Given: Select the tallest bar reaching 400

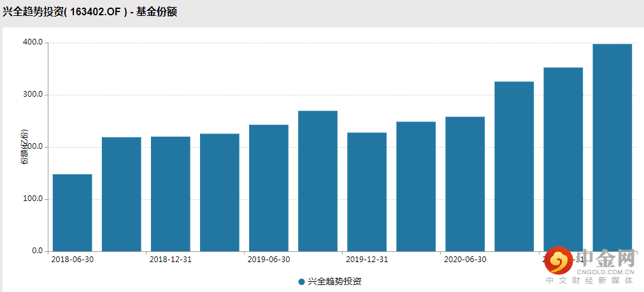Looking at the screenshot, I should click(x=612, y=148).
